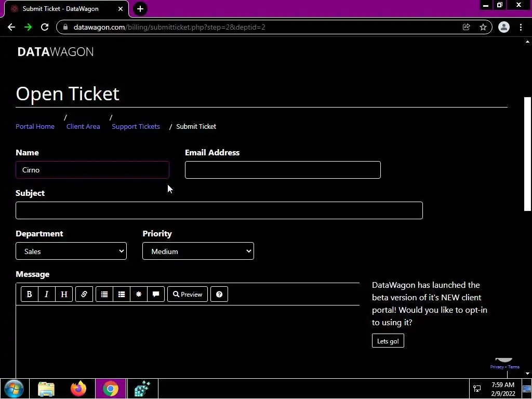Go to Portal Home breadcrumb link
Viewport: 532px width, 399px height.
(35, 126)
